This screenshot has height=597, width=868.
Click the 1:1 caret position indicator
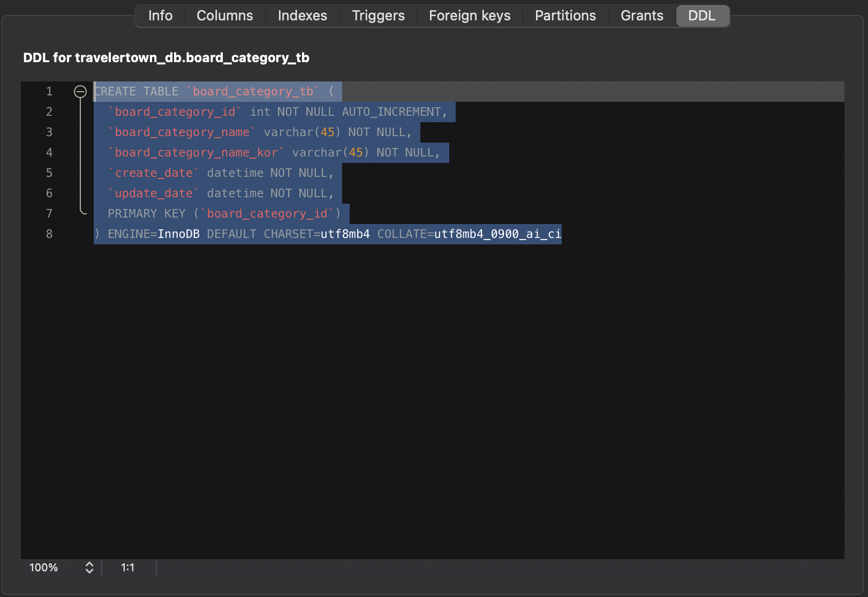click(x=127, y=568)
